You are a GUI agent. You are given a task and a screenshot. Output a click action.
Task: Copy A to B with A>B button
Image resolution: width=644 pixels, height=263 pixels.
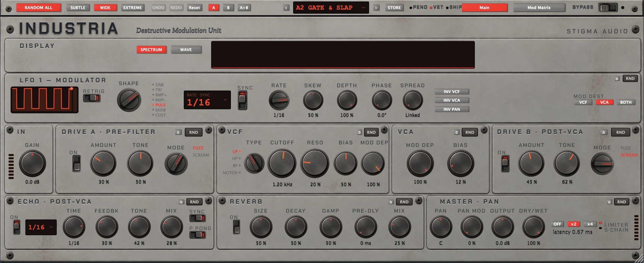tap(244, 8)
